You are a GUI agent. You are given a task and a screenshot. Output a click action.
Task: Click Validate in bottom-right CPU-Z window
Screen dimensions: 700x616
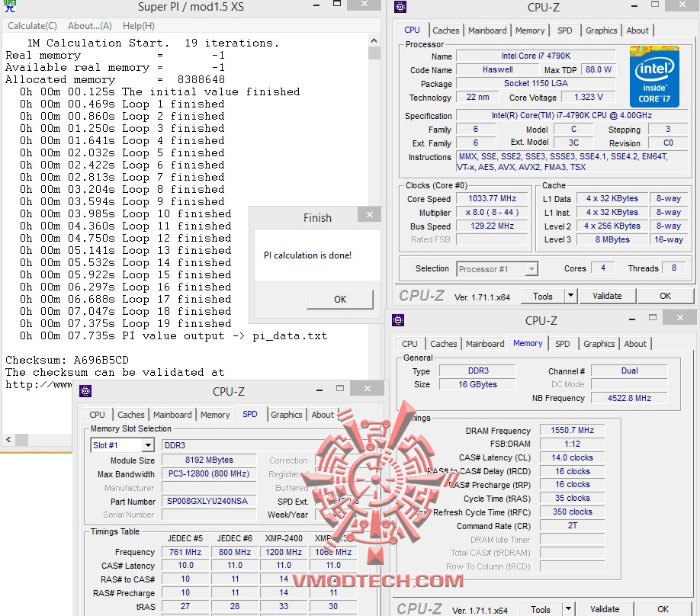pyautogui.click(x=605, y=609)
